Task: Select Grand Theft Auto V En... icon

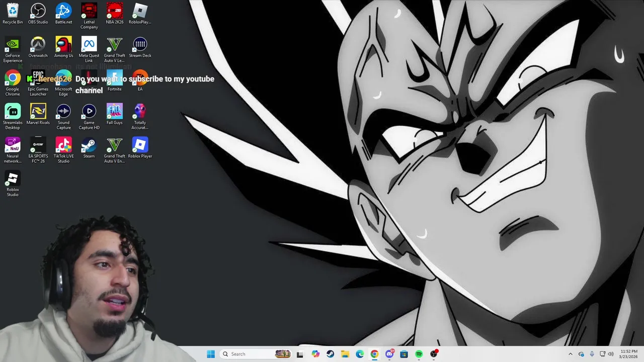Action: tap(115, 150)
